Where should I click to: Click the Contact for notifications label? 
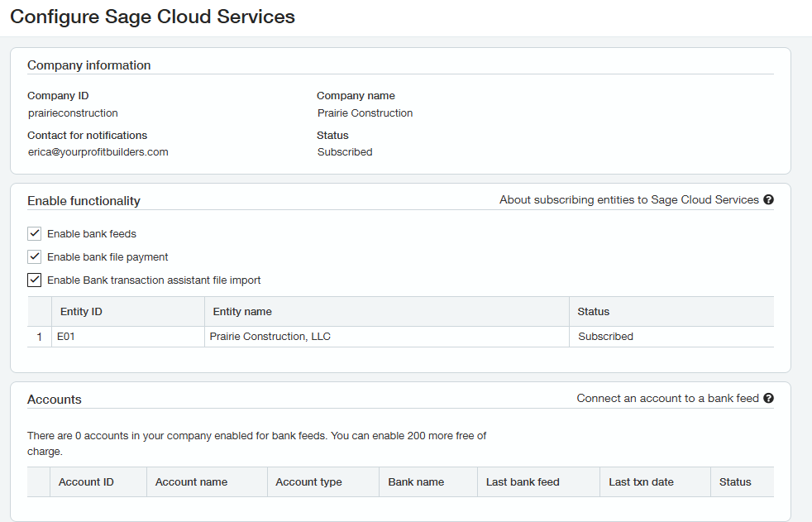87,135
